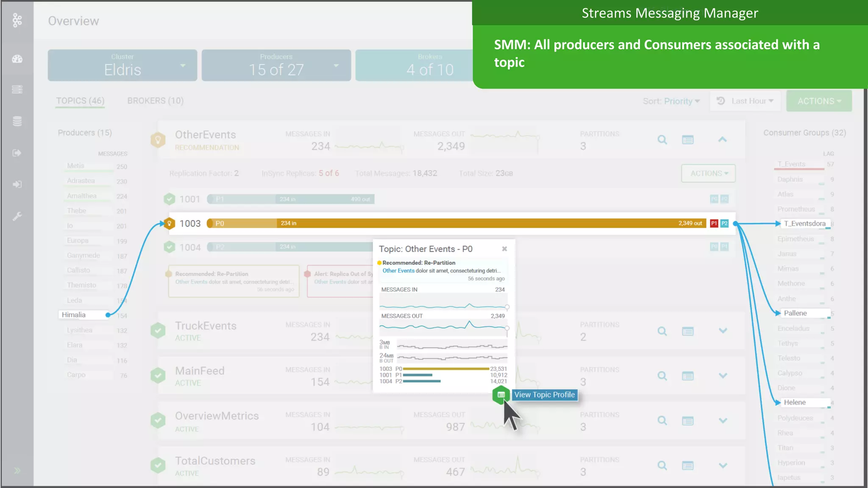The image size is (868, 488).
Task: Open profile icon for OverviewMetrics topic
Action: coord(687,421)
